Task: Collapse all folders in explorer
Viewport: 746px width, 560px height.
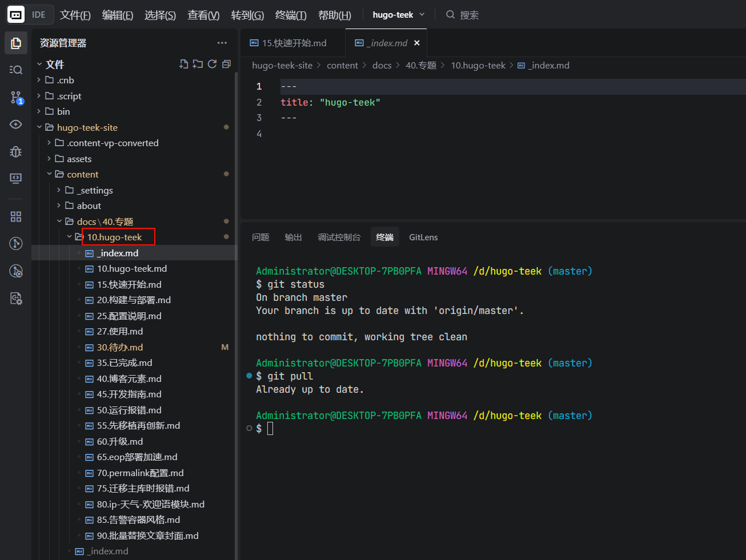Action: (226, 64)
